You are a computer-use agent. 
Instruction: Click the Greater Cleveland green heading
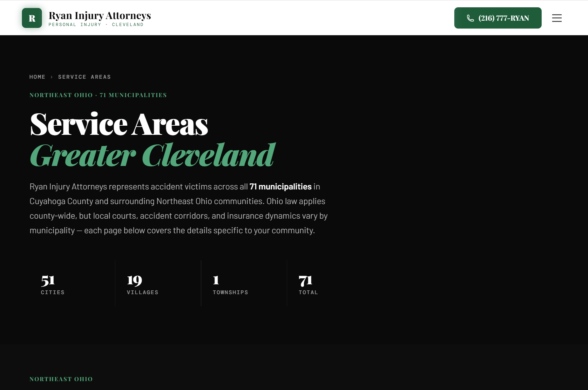(153, 155)
